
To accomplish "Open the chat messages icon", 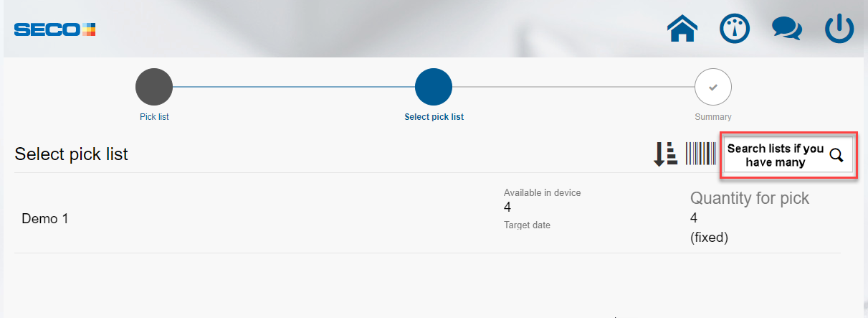I will [x=786, y=29].
